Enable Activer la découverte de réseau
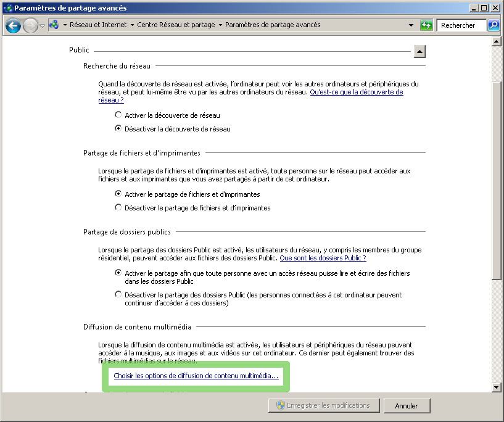Screen dimensions: 504x422 (117, 115)
